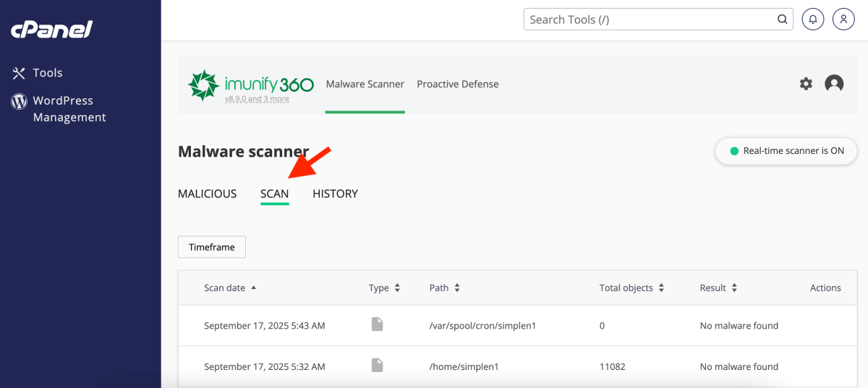Open Tools in the sidebar

[x=47, y=73]
